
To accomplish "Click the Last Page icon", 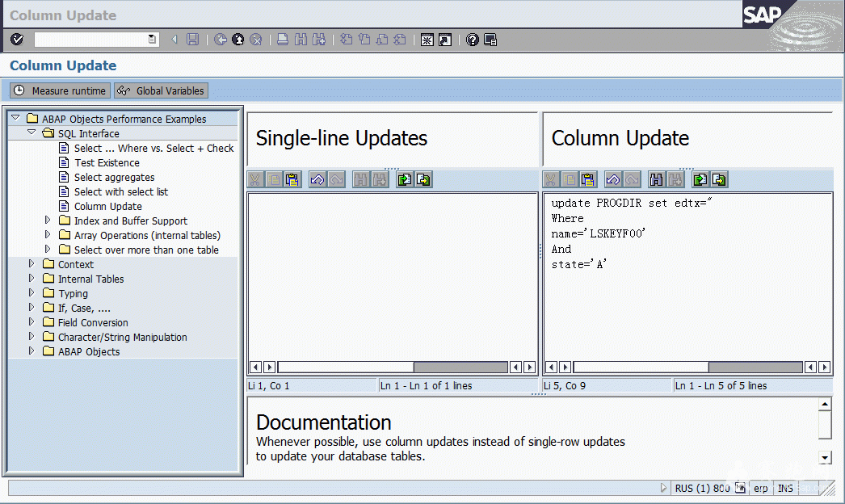I will (x=400, y=40).
